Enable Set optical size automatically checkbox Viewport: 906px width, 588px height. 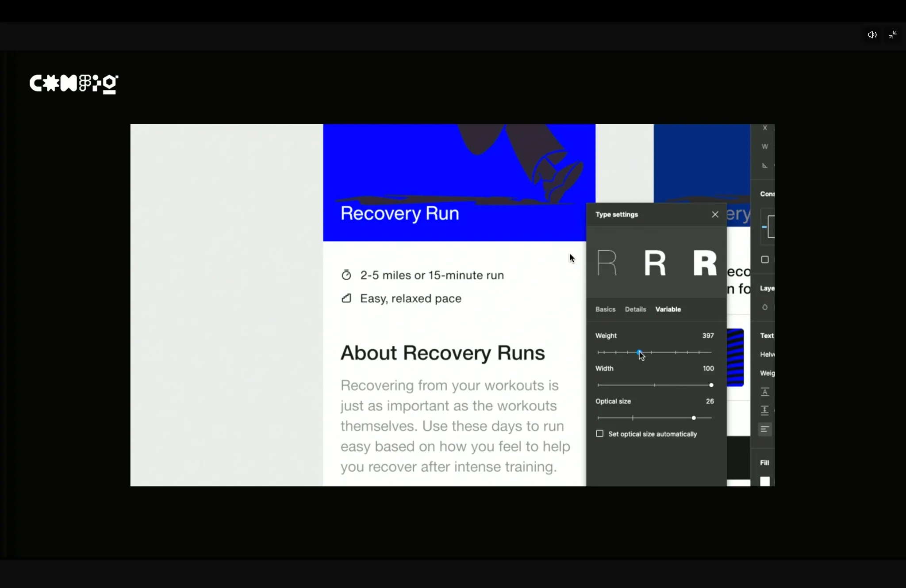[x=600, y=434]
